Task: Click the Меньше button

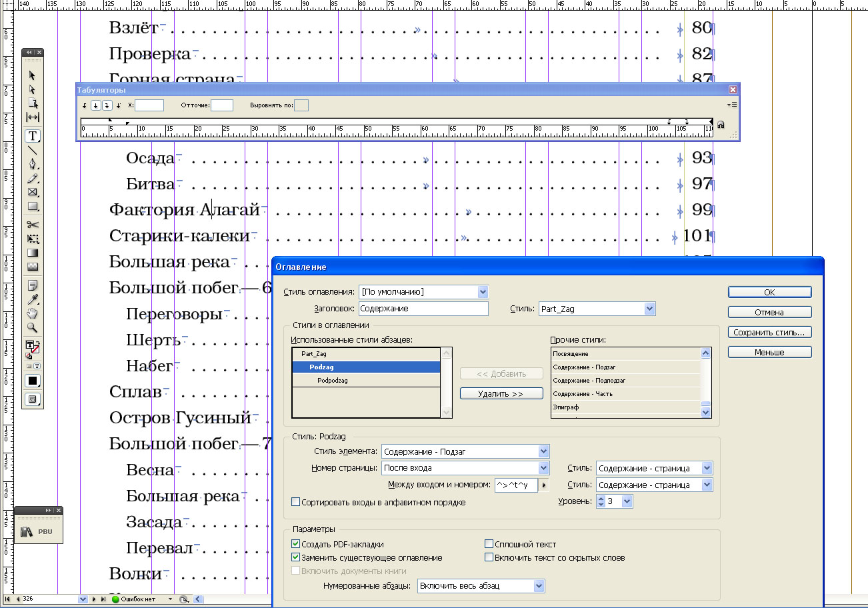Action: [x=769, y=352]
